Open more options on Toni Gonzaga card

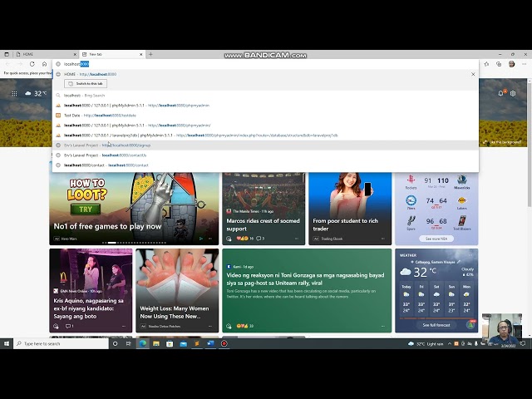[382, 326]
